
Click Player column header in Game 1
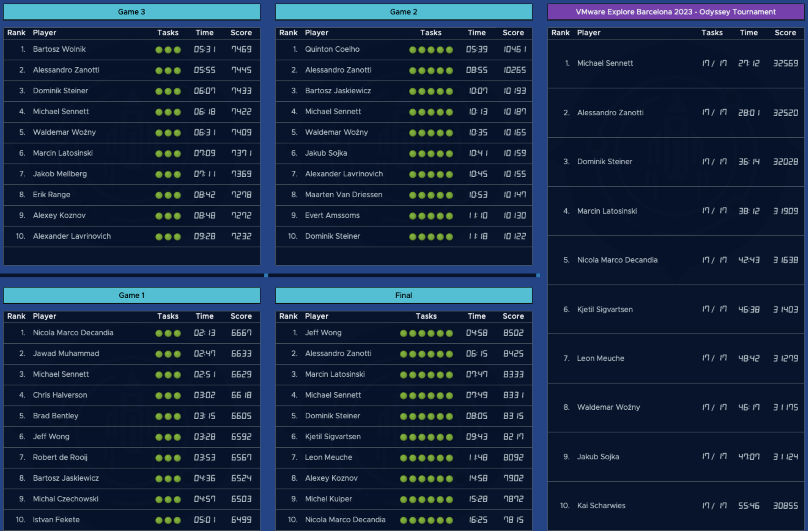[44, 316]
